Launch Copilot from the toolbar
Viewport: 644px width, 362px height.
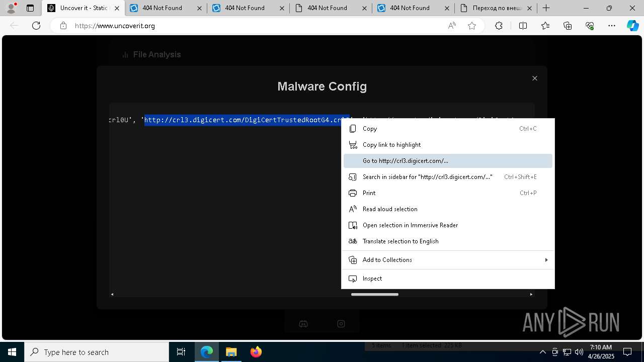632,26
